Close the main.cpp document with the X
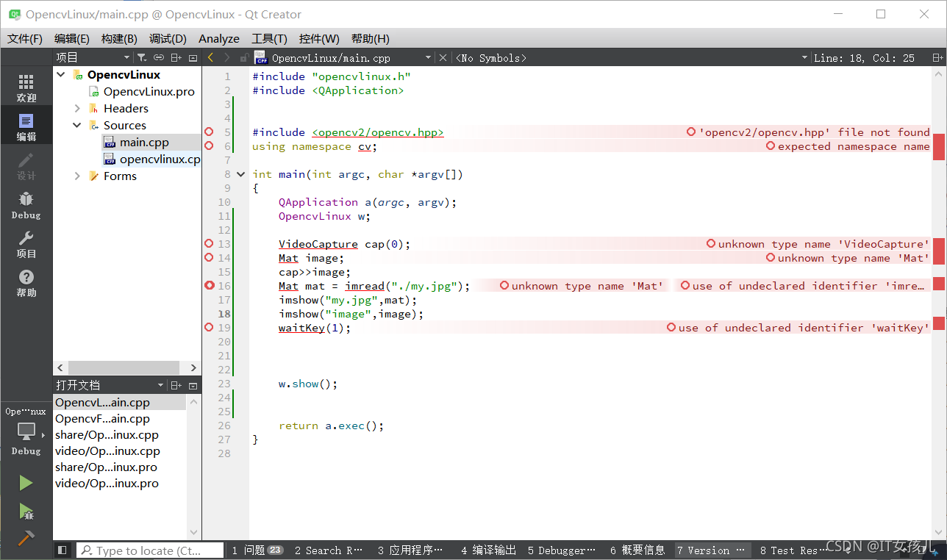 point(443,57)
